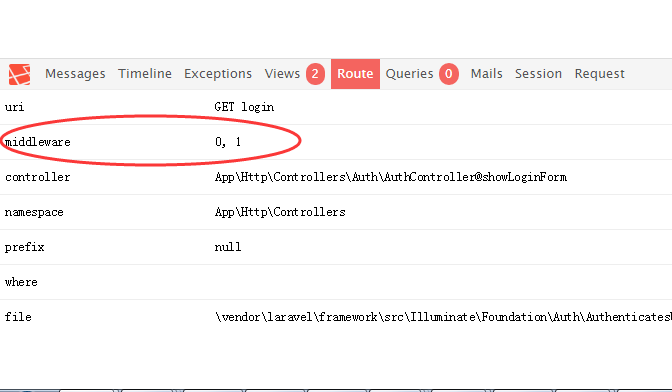The width and height of the screenshot is (672, 392).
Task: Show the Views tab
Action: pos(282,74)
